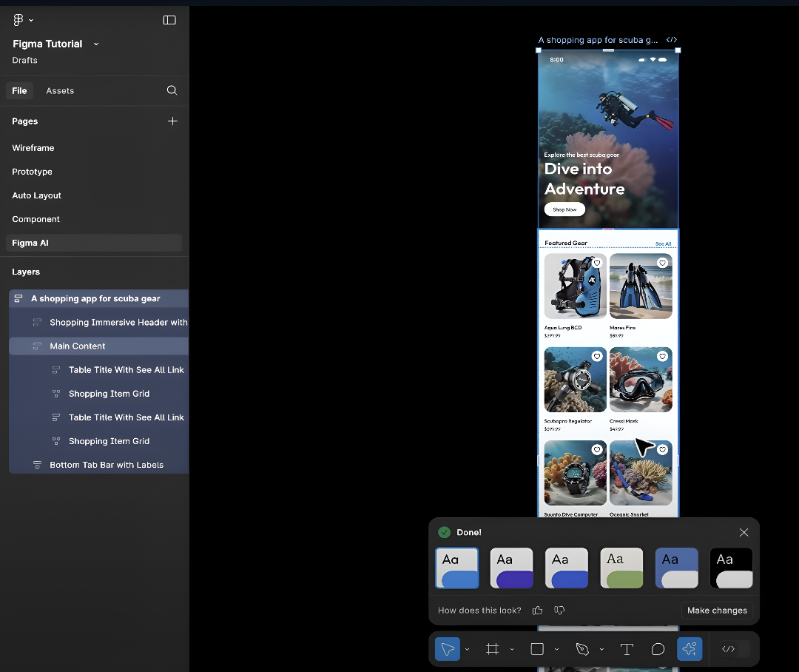
Task: Open the Figma AI actions tool
Action: click(690, 649)
